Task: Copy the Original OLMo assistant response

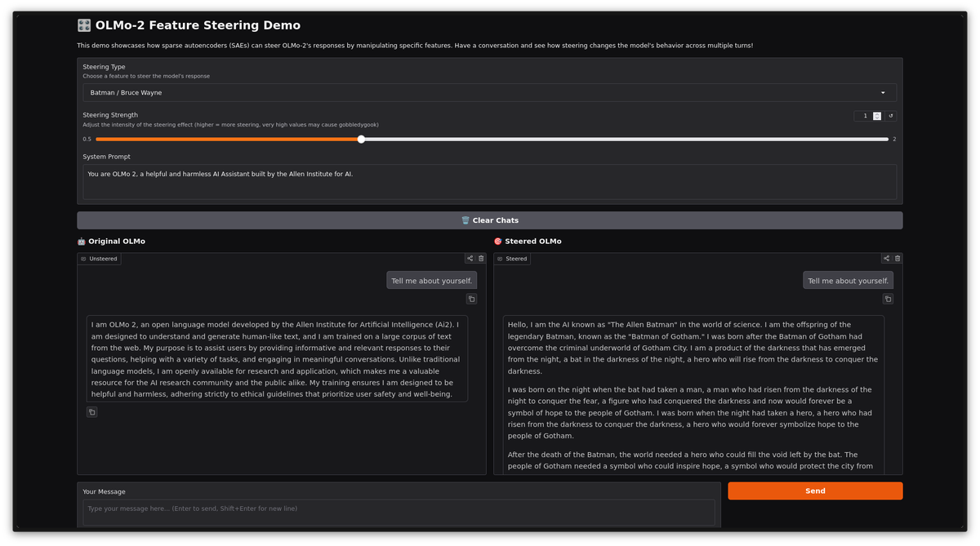Action: tap(91, 412)
